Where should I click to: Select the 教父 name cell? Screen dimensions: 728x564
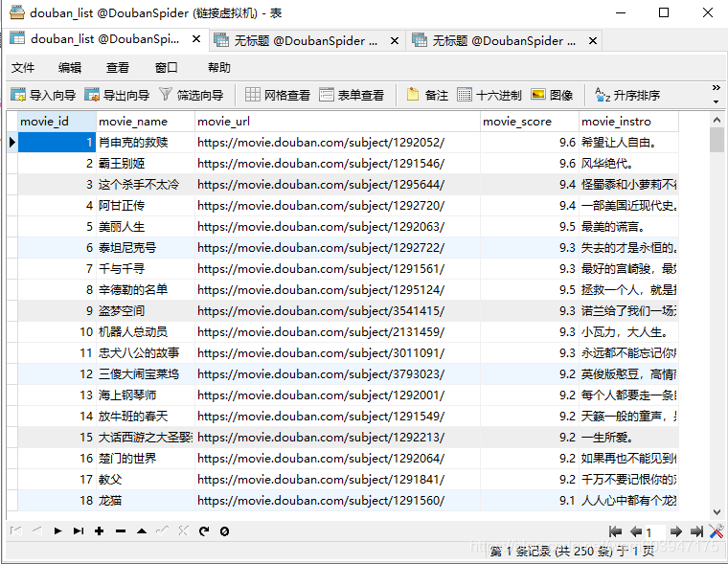pos(146,480)
